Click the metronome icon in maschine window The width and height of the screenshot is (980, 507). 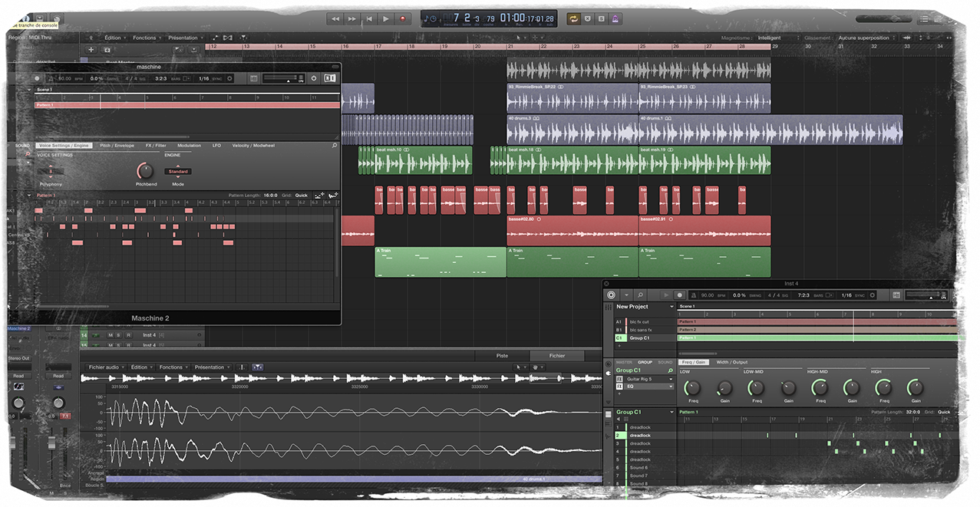click(x=51, y=78)
